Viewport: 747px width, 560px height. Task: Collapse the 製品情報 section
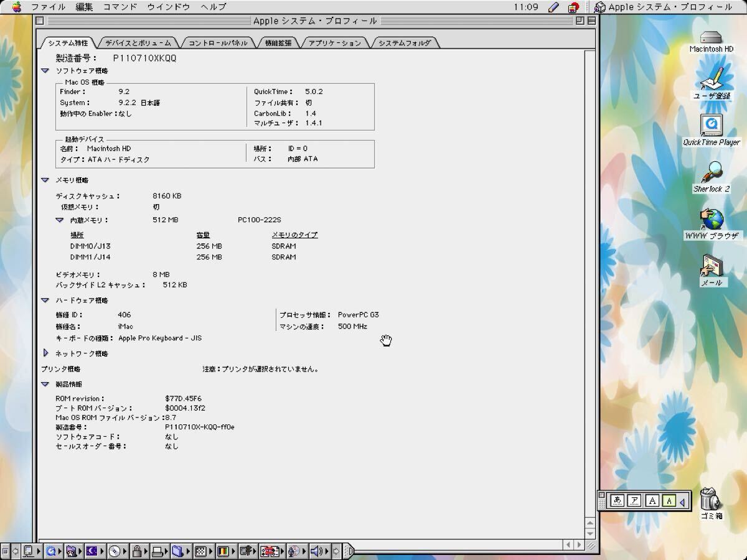point(45,384)
